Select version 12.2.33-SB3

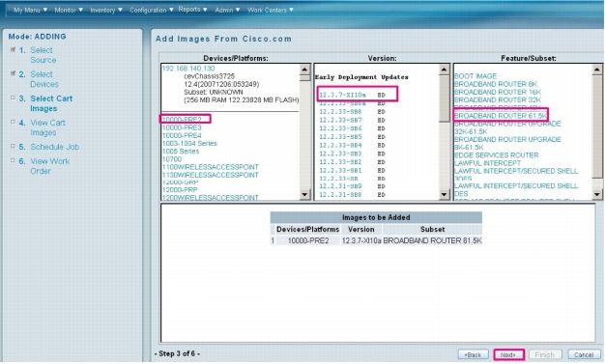[x=340, y=154]
